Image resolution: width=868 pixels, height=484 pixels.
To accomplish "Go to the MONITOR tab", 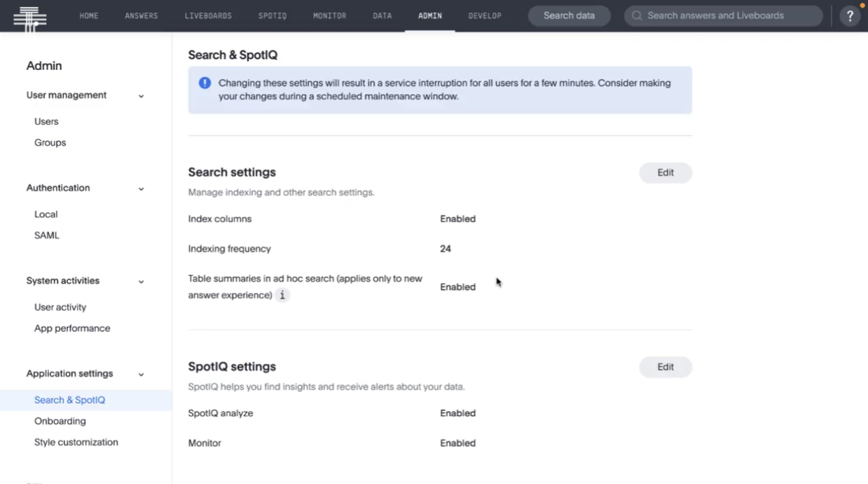I will point(329,16).
